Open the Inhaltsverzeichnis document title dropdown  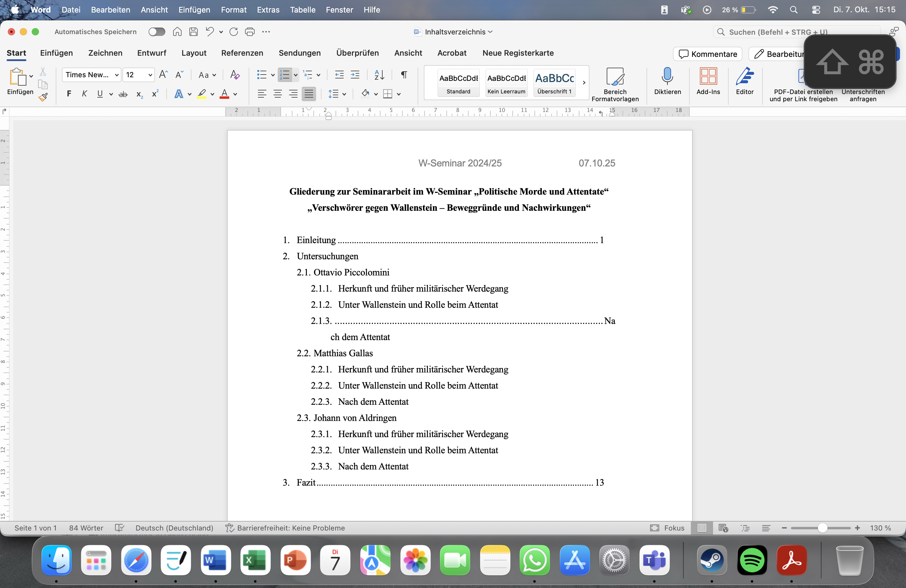pos(453,32)
